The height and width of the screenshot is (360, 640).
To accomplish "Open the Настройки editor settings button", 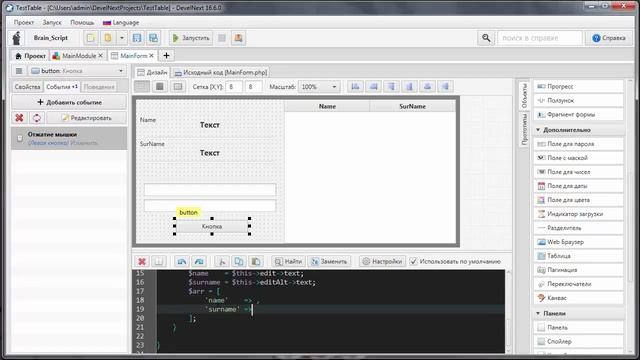I will (382, 261).
